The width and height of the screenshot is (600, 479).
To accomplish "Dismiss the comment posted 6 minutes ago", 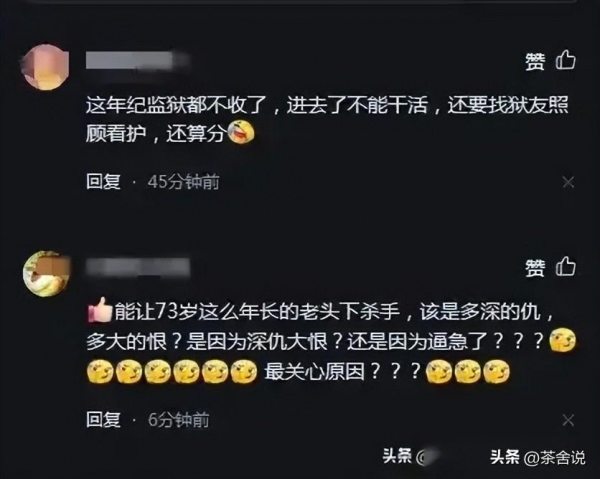I will (x=568, y=420).
